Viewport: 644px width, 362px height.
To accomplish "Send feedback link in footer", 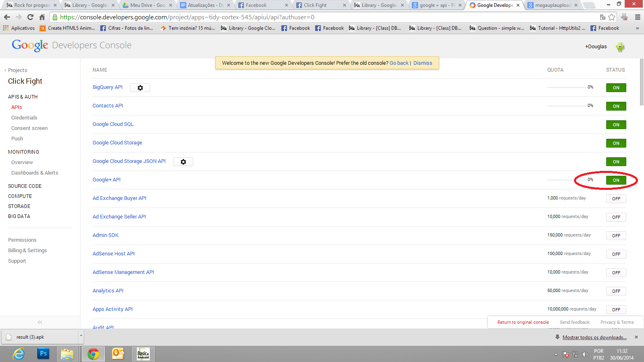I will (574, 322).
